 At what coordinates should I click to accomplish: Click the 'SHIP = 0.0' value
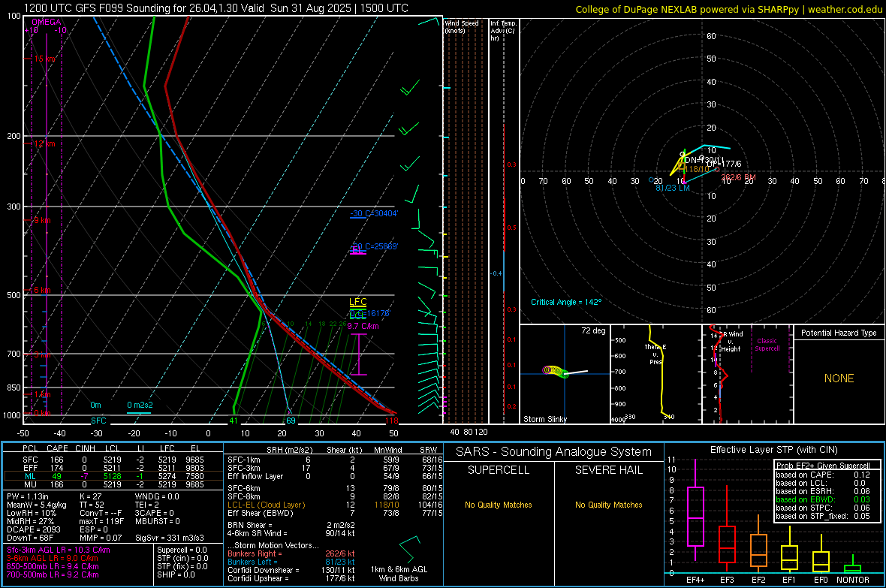coord(176,574)
